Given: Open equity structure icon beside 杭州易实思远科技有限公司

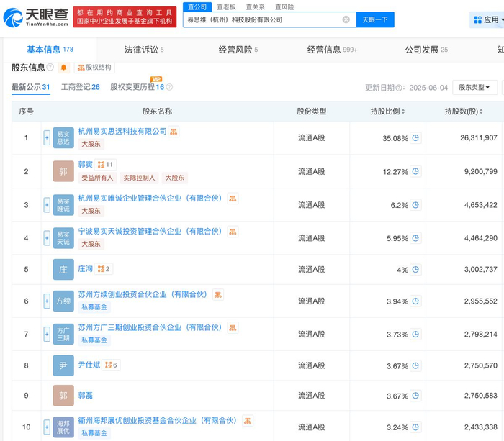Looking at the screenshot, I should pos(174,132).
